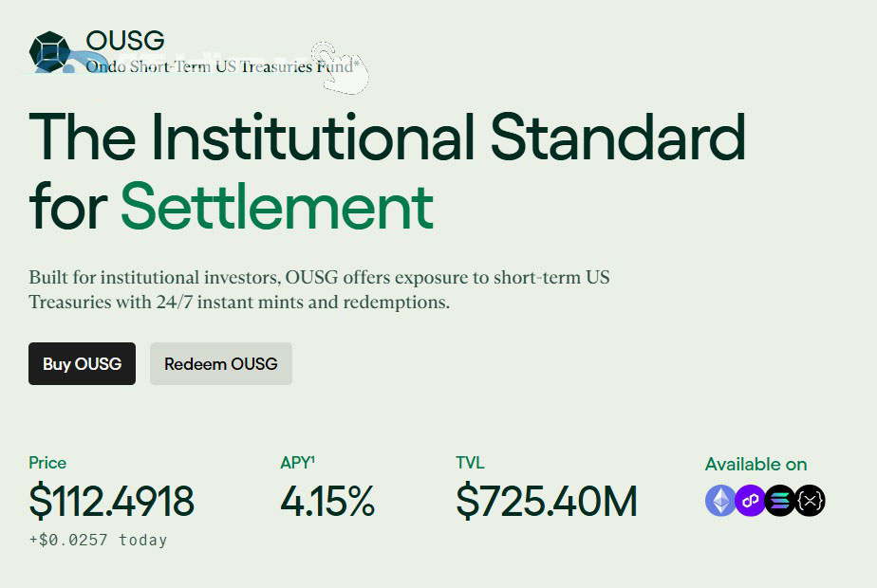Click the Ethereum network icon
Image resolution: width=877 pixels, height=588 pixels.
(x=720, y=500)
